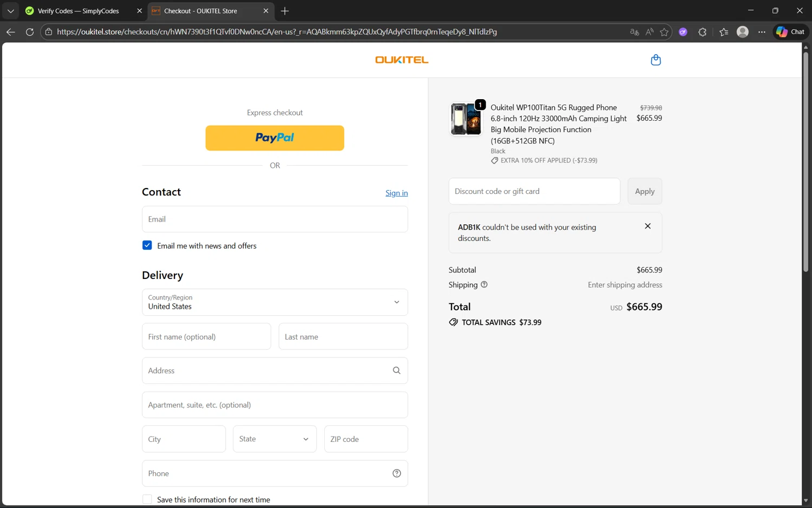Screen dimensions: 812x508
Task: Reload the checkout page
Action: click(30, 32)
